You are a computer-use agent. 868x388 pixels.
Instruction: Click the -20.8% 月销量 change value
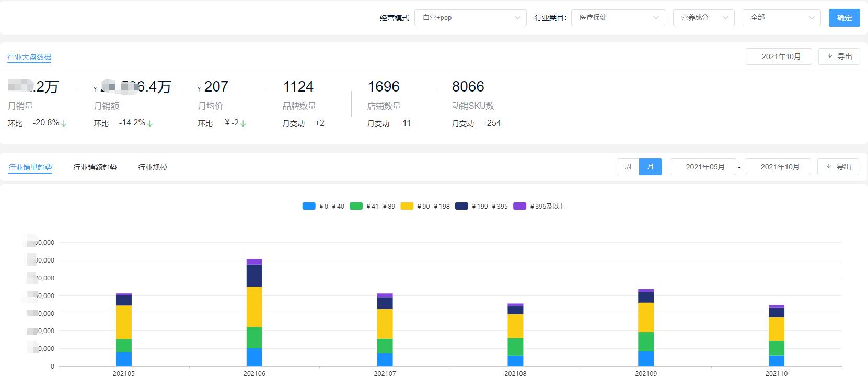point(46,123)
